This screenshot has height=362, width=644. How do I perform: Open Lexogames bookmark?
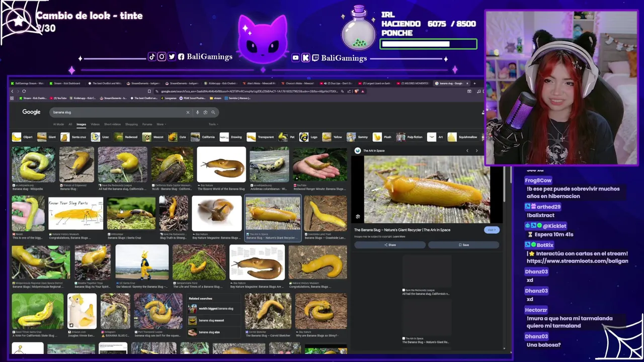click(169, 98)
